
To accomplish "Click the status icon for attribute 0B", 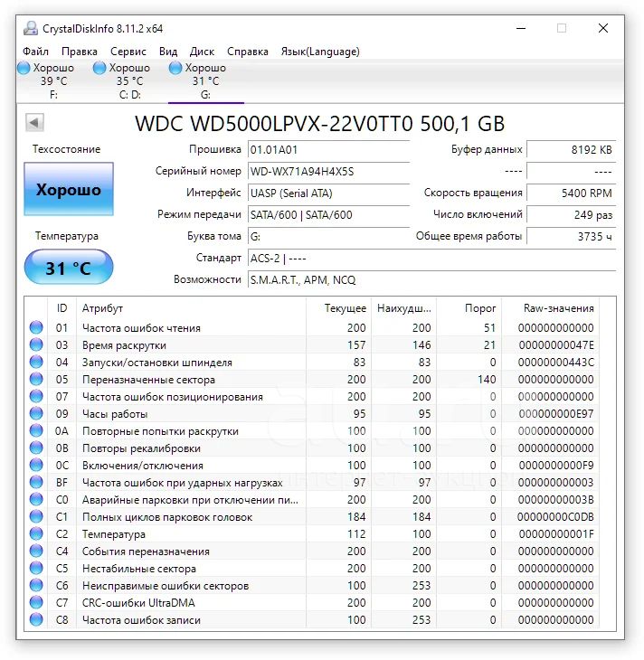I will point(36,448).
